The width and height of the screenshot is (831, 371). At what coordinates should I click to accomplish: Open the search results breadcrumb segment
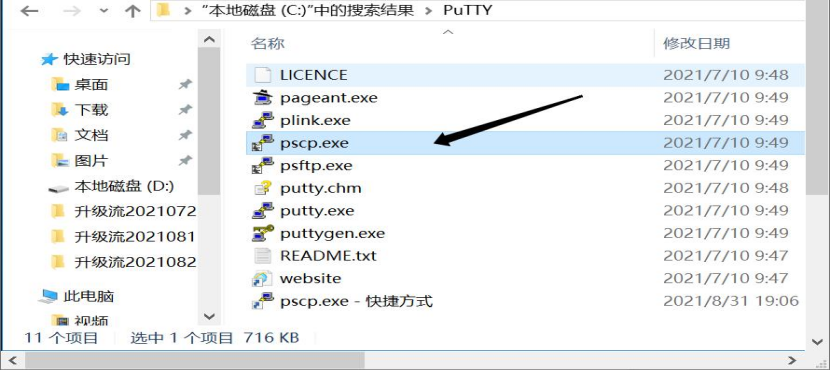pyautogui.click(x=308, y=11)
